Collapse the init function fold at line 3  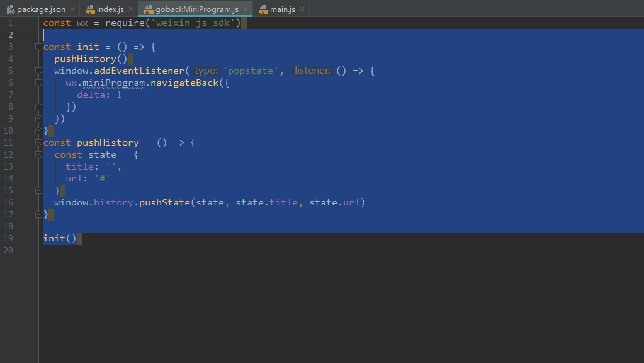[x=38, y=47]
